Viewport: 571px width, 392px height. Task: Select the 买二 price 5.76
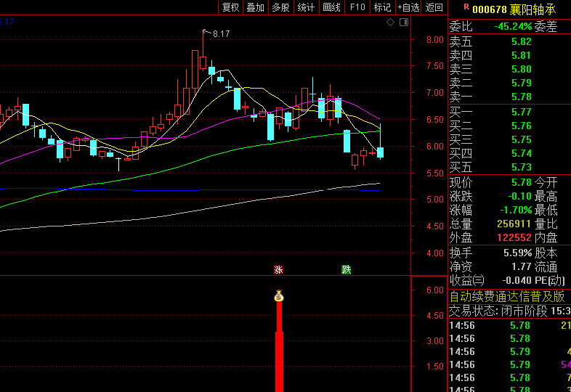[522, 126]
